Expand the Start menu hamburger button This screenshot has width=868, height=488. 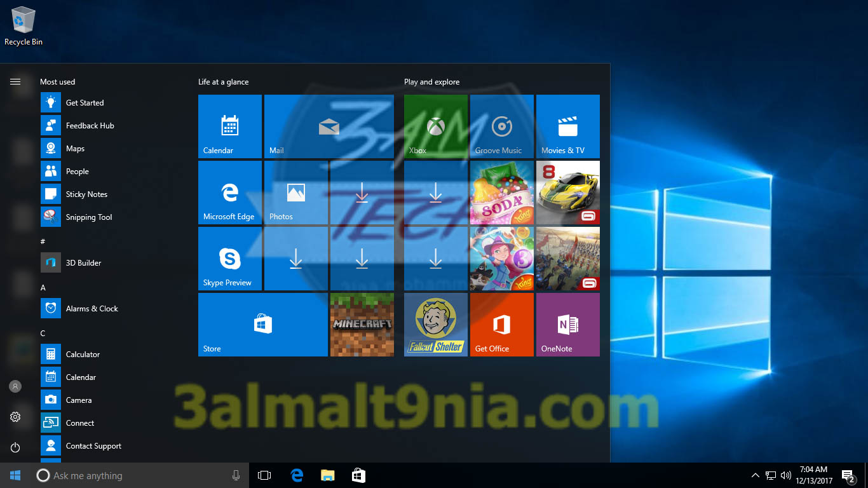[15, 81]
